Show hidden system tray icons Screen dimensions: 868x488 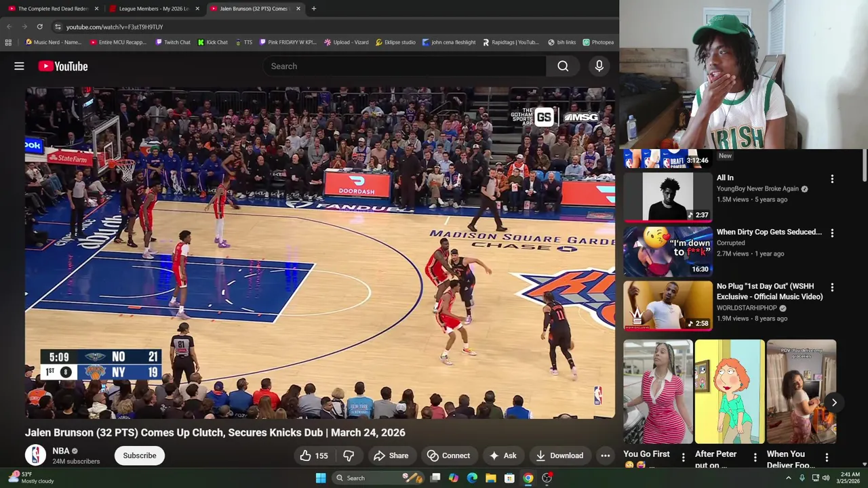(x=788, y=478)
